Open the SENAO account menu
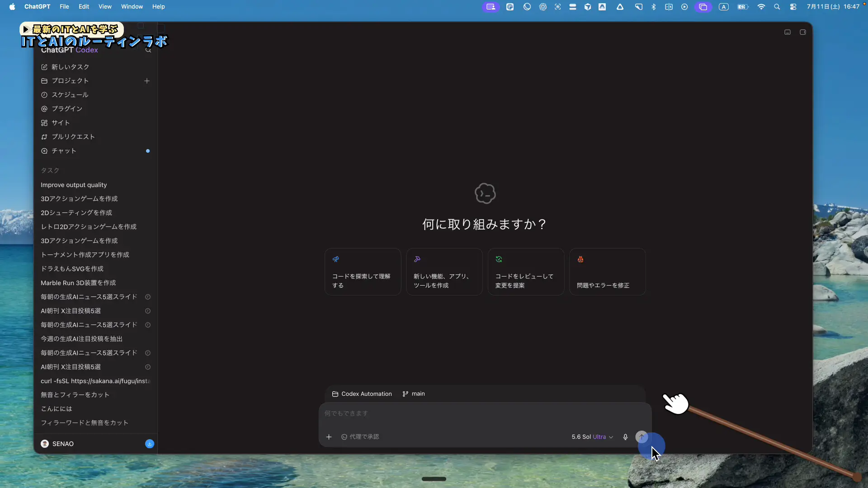 click(x=57, y=444)
